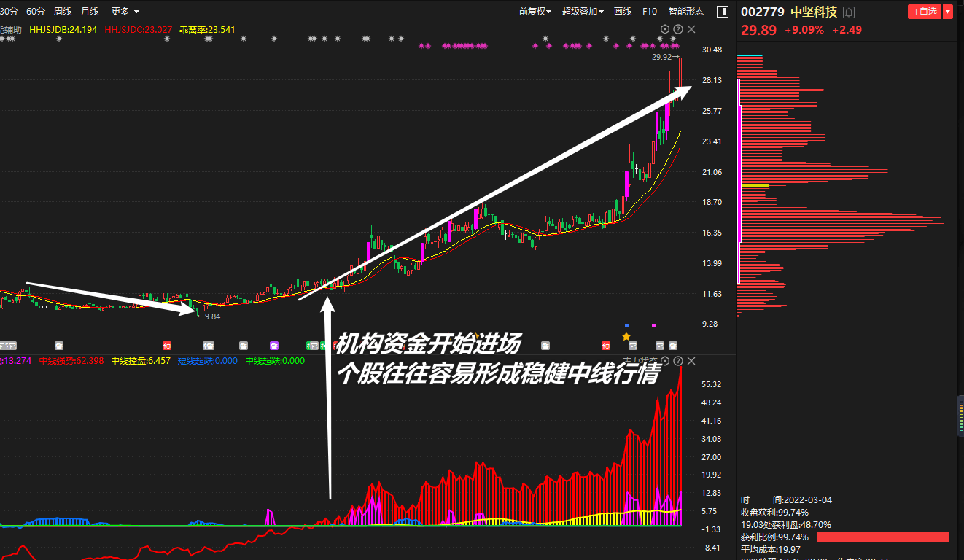Click the stock code 002779
This screenshot has width=964, height=560.
click(761, 12)
